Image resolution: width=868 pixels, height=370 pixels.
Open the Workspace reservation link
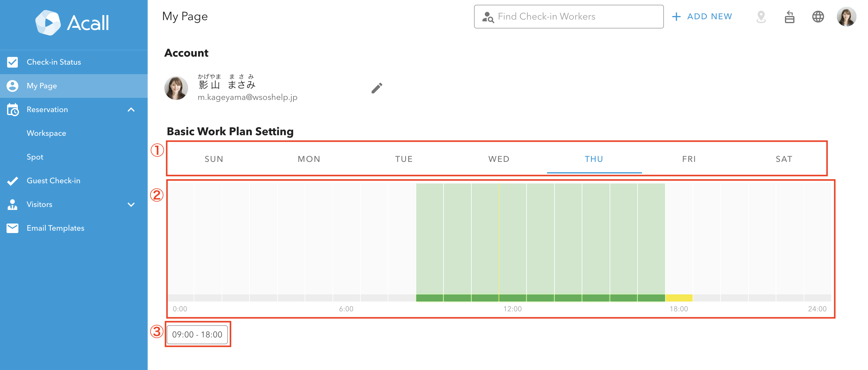click(x=46, y=133)
